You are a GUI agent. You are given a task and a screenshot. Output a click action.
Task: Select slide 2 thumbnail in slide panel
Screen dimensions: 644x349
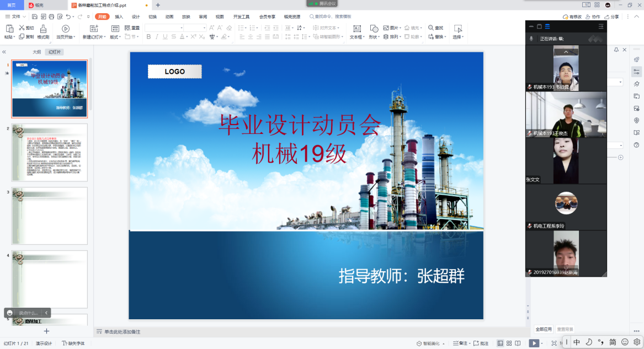tap(50, 152)
